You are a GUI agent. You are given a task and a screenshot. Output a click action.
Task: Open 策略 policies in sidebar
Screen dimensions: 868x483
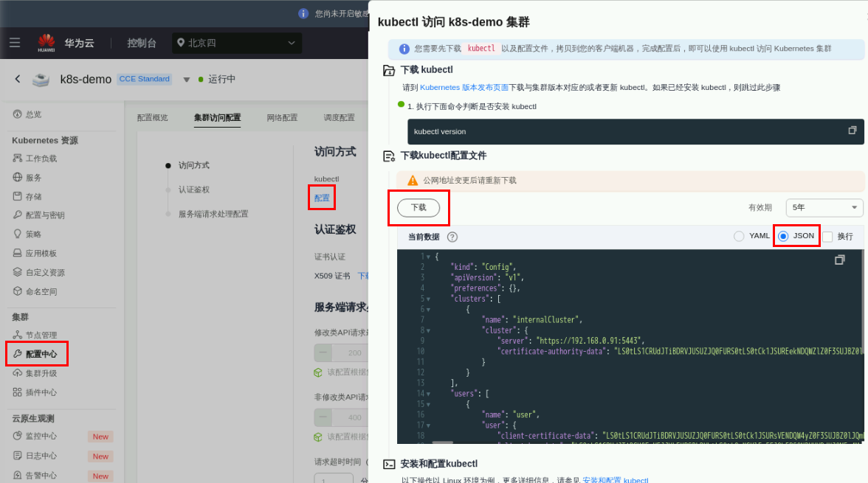[27, 234]
